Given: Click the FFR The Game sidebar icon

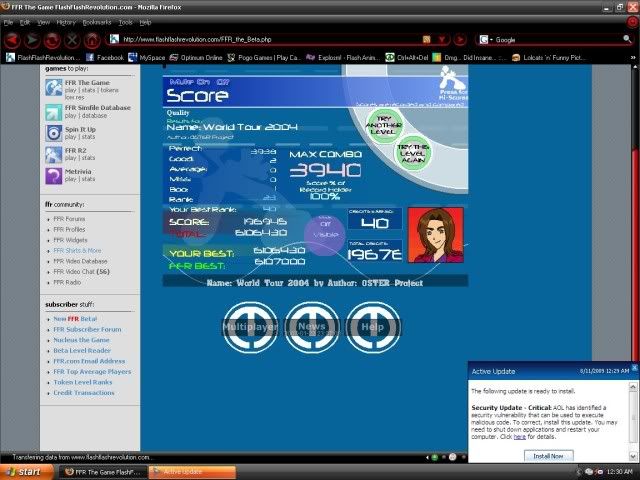Looking at the screenshot, I should [x=53, y=87].
